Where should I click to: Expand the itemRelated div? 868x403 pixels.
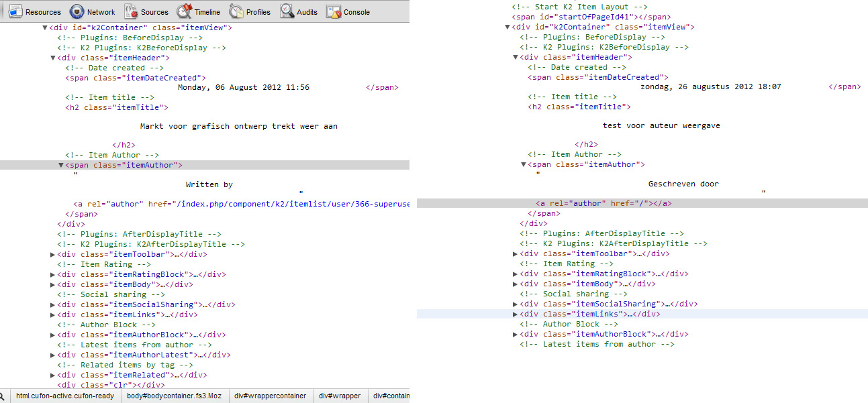[53, 375]
